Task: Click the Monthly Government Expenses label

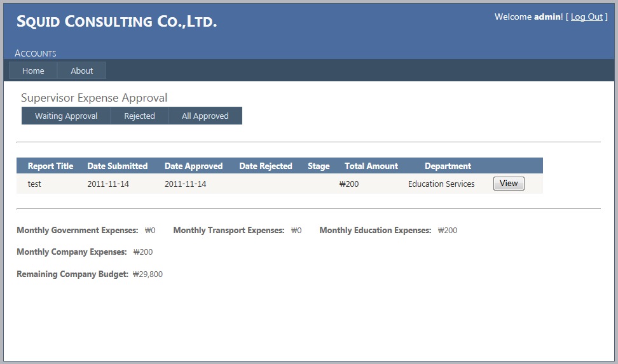Action: [78, 230]
